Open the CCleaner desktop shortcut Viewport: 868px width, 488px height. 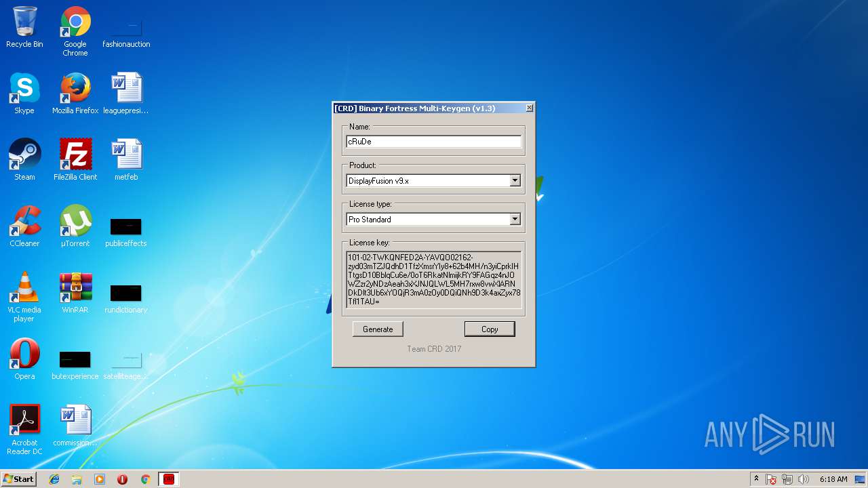(x=24, y=227)
